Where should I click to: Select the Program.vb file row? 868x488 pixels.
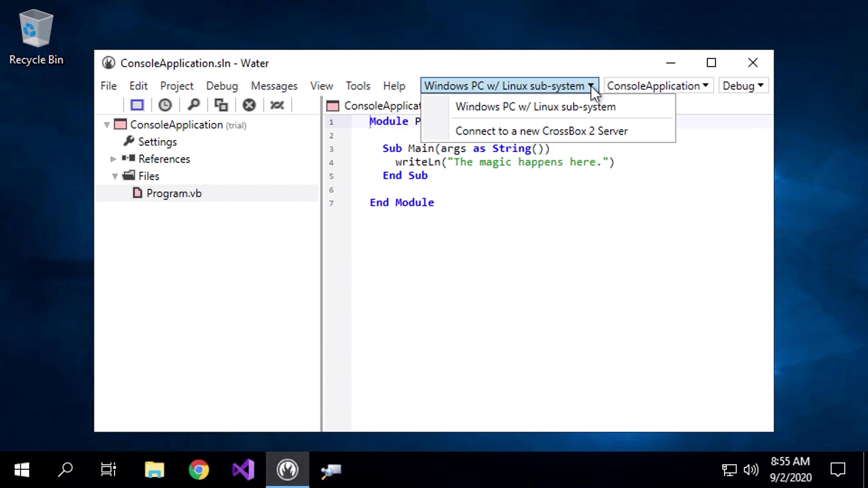[207, 193]
